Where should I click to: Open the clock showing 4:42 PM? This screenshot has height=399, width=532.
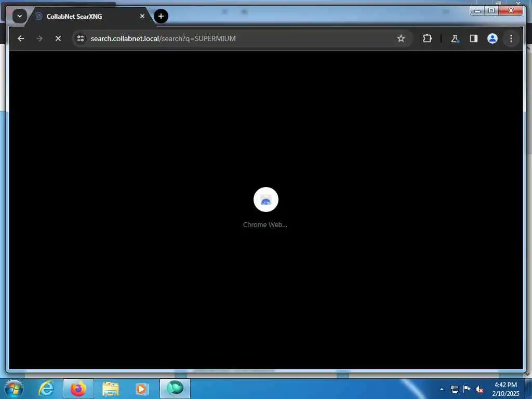point(506,389)
